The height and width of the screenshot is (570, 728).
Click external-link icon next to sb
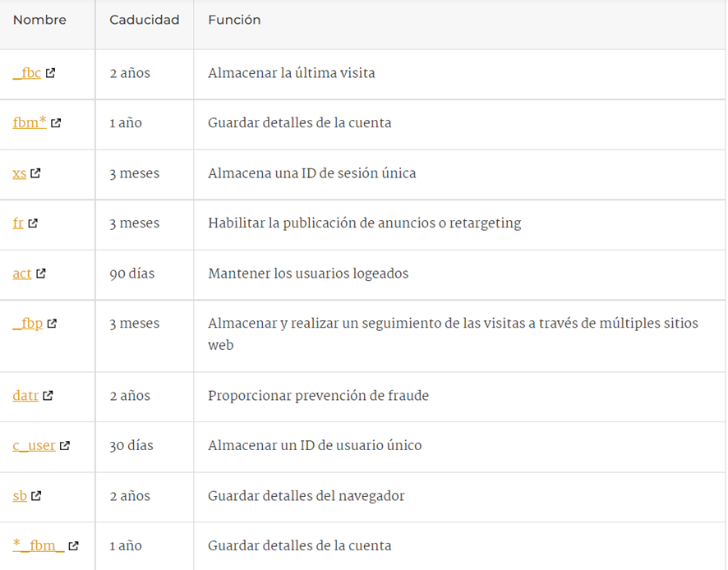36,496
